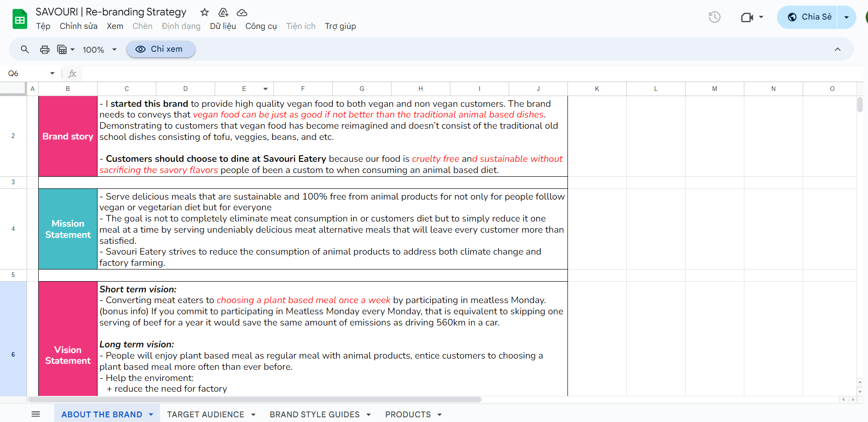Switch to TARGET AUDIENCE tab
The width and height of the screenshot is (868, 422).
205,415
